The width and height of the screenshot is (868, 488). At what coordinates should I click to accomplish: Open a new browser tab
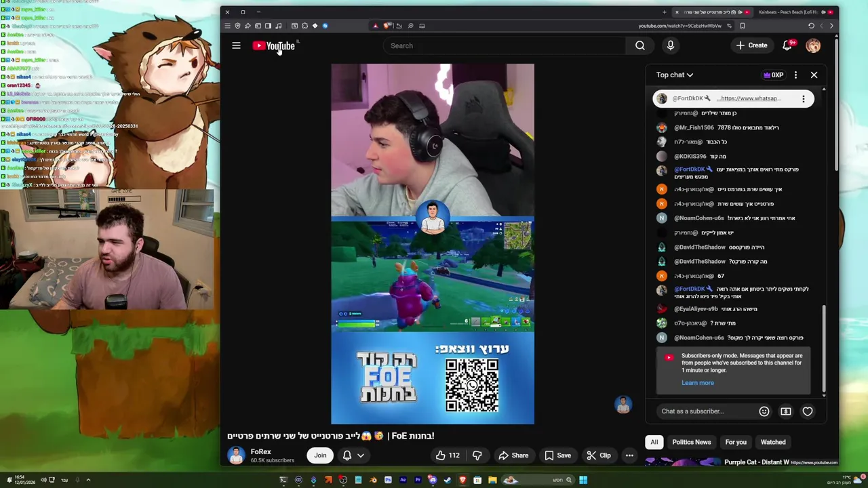click(x=665, y=12)
